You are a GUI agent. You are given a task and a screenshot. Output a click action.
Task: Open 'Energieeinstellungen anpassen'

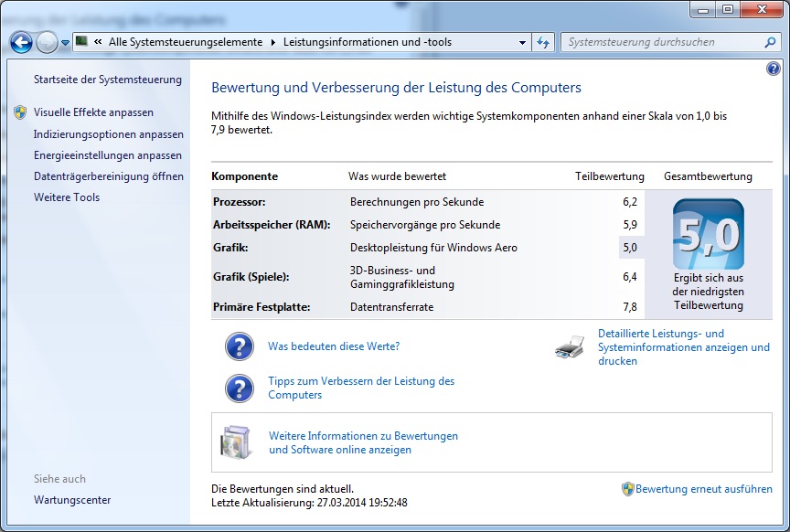pos(107,155)
